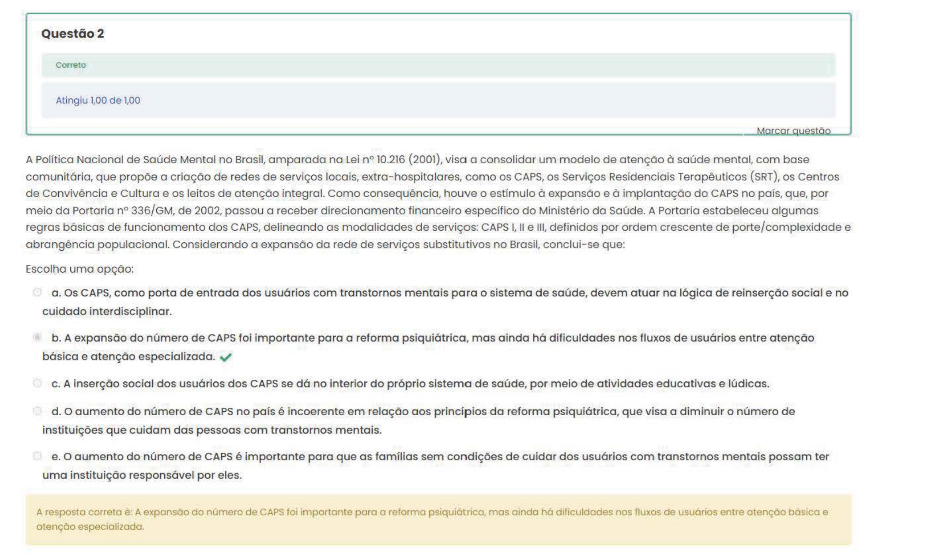Select radio option c about inserção social

38,383
